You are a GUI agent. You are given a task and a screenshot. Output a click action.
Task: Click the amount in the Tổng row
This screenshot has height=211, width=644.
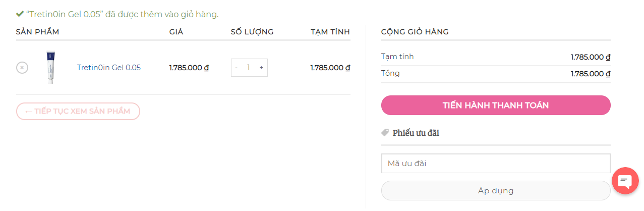click(x=591, y=74)
